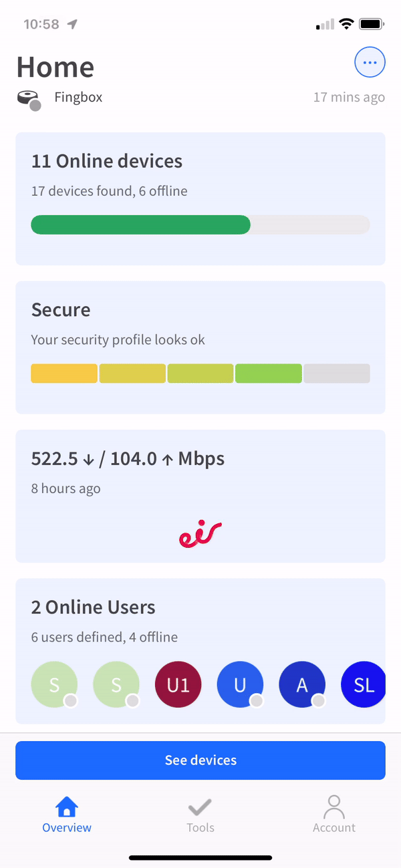The height and width of the screenshot is (868, 401).
Task: Select the first 'S' user avatar
Action: 54,684
